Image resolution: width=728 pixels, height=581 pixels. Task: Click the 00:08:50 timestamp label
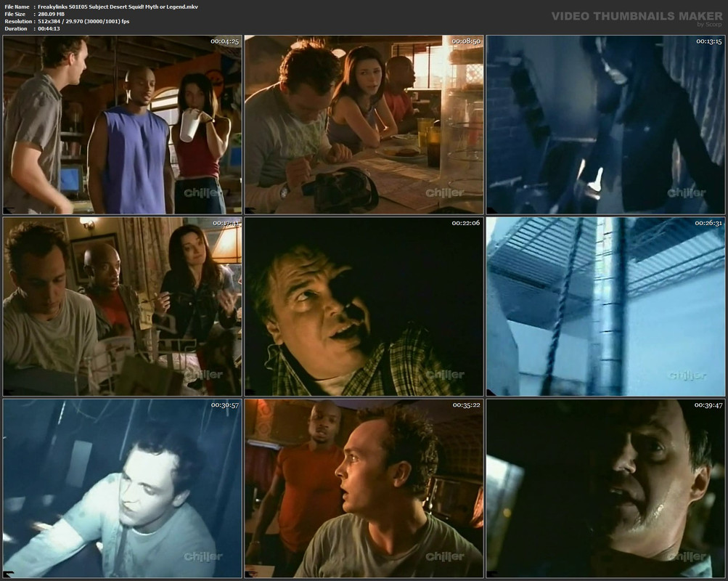point(466,41)
